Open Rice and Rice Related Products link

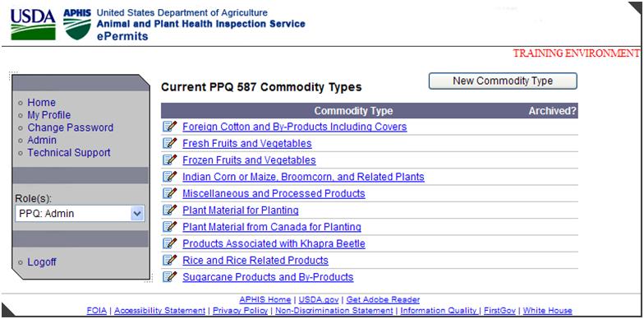click(x=255, y=260)
